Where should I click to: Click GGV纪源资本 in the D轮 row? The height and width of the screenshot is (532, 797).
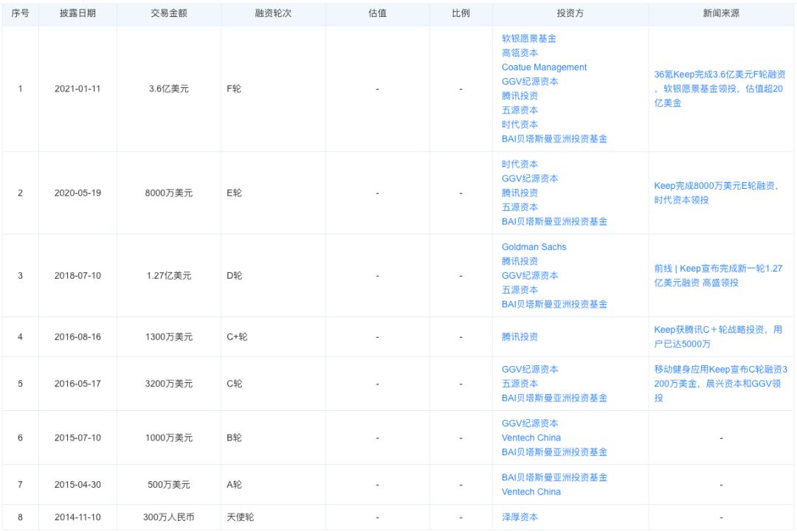(x=530, y=275)
